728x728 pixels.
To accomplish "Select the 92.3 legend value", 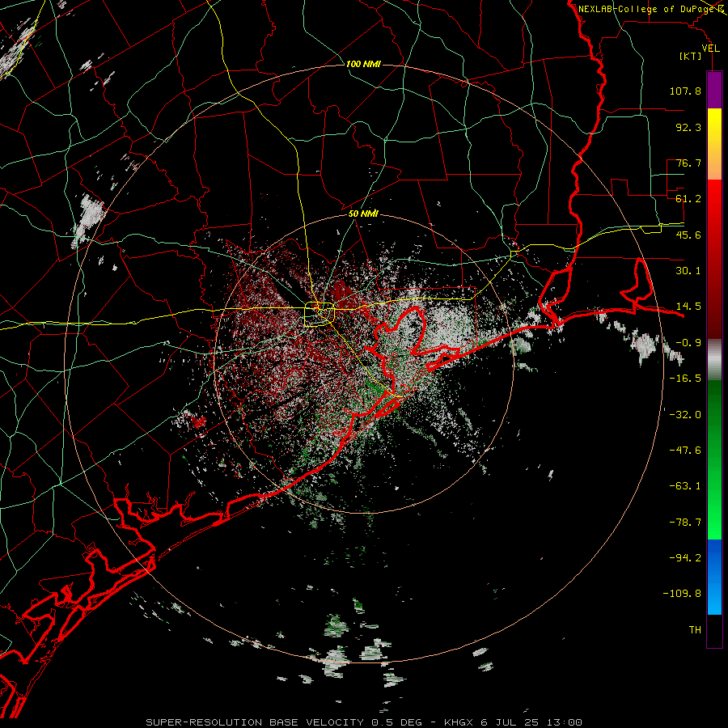I will click(x=688, y=127).
